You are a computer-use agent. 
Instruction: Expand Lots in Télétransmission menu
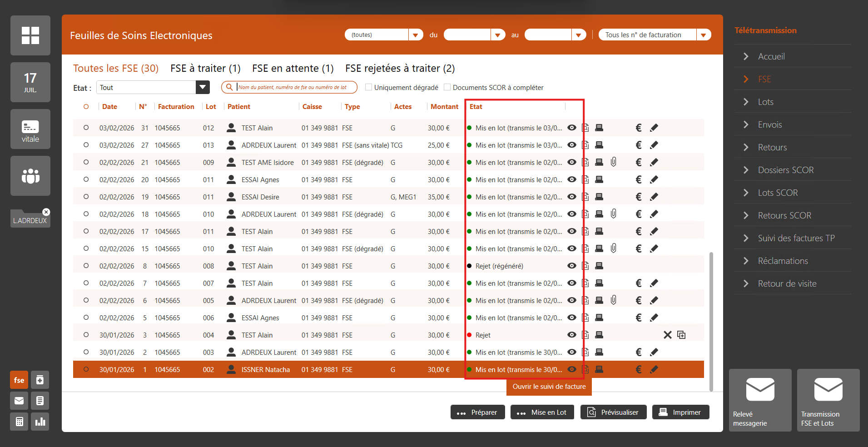746,102
